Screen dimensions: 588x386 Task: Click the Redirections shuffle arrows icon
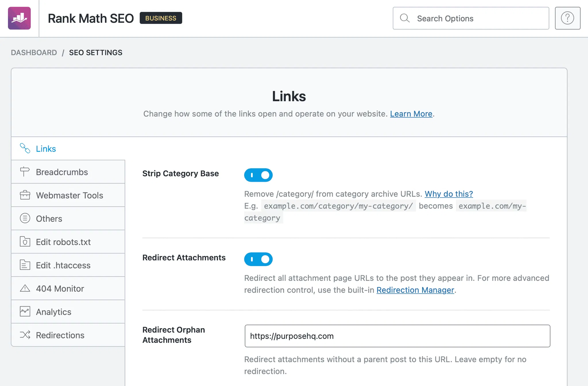click(x=25, y=335)
